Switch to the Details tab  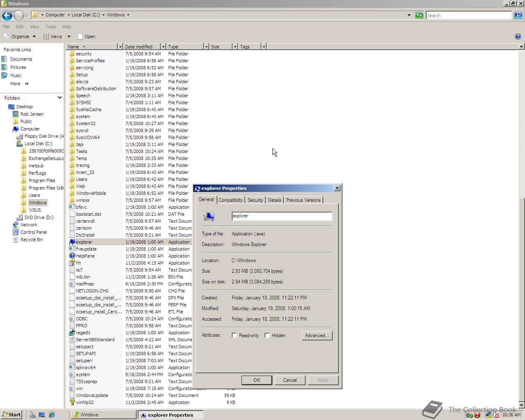(x=274, y=200)
